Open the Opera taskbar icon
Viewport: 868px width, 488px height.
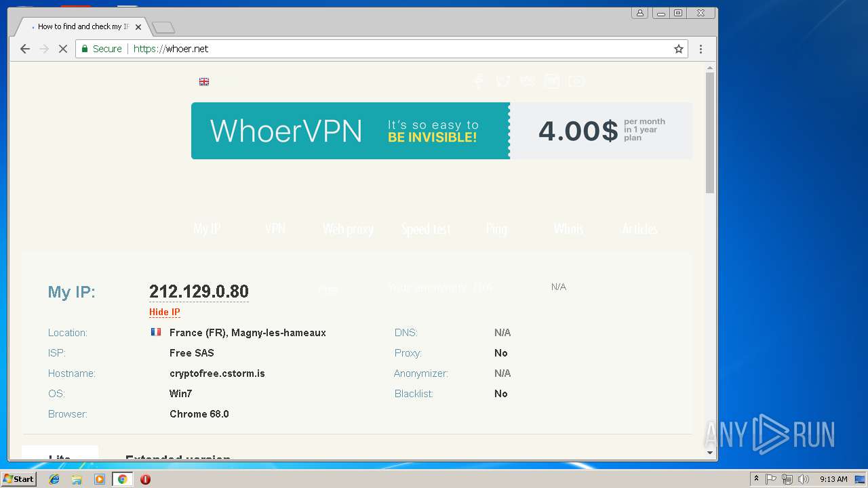[145, 479]
